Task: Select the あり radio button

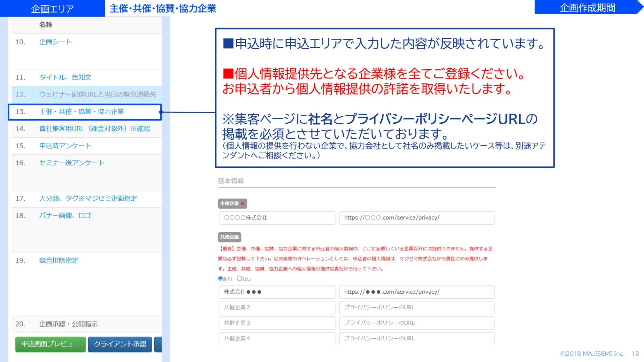Action: click(220, 278)
